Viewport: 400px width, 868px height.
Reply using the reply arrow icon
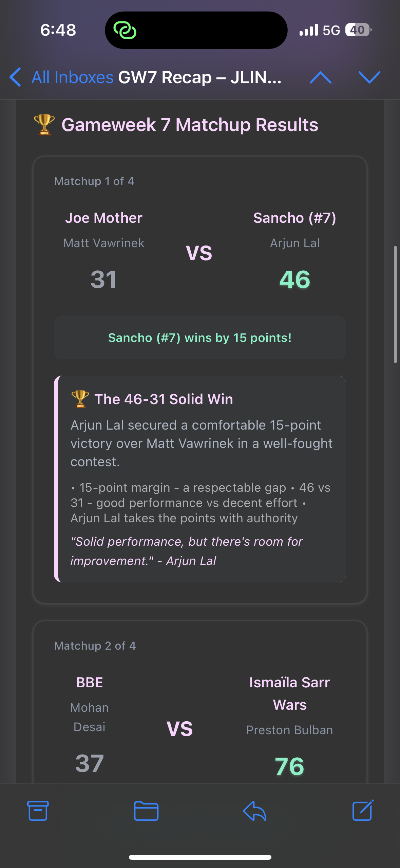click(254, 811)
